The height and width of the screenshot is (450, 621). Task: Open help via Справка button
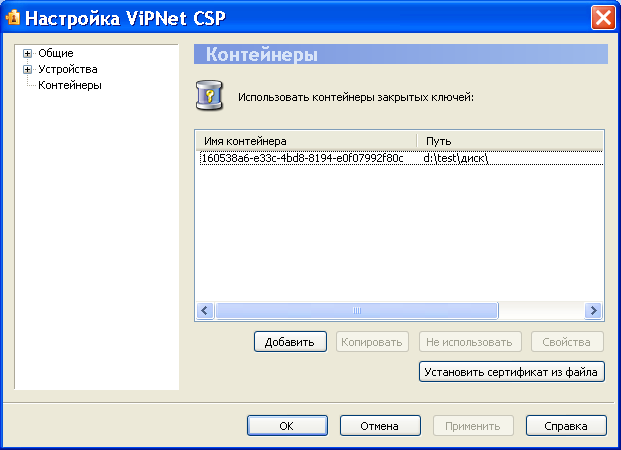coord(566,426)
